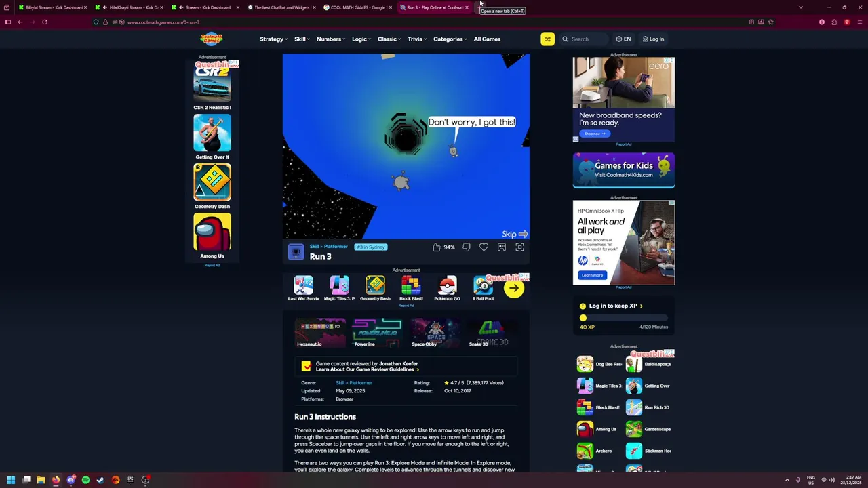Click the thumbs down icon under the game
Image resolution: width=868 pixels, height=488 pixels.
(x=467, y=247)
